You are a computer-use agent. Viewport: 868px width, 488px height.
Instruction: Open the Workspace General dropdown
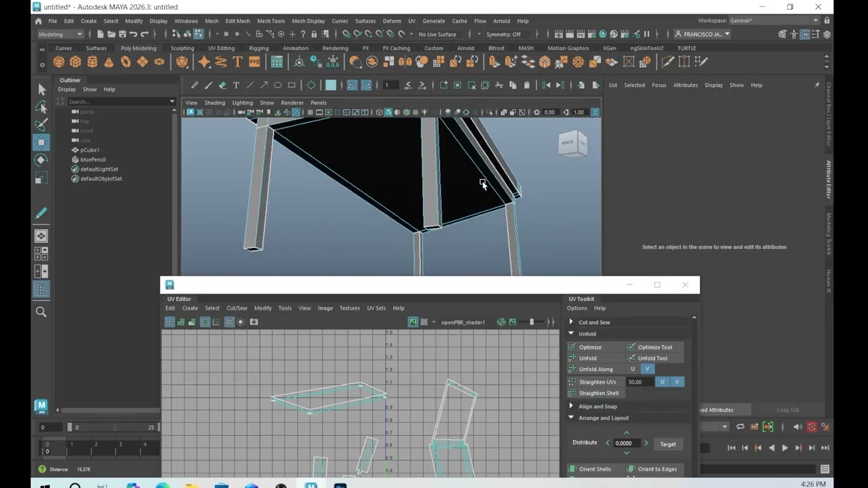pyautogui.click(x=773, y=21)
